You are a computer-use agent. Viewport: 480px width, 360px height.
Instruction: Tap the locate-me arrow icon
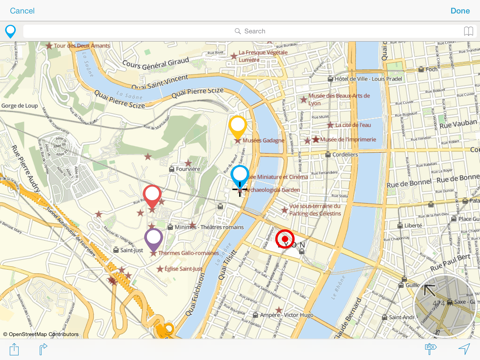pyautogui.click(x=464, y=349)
